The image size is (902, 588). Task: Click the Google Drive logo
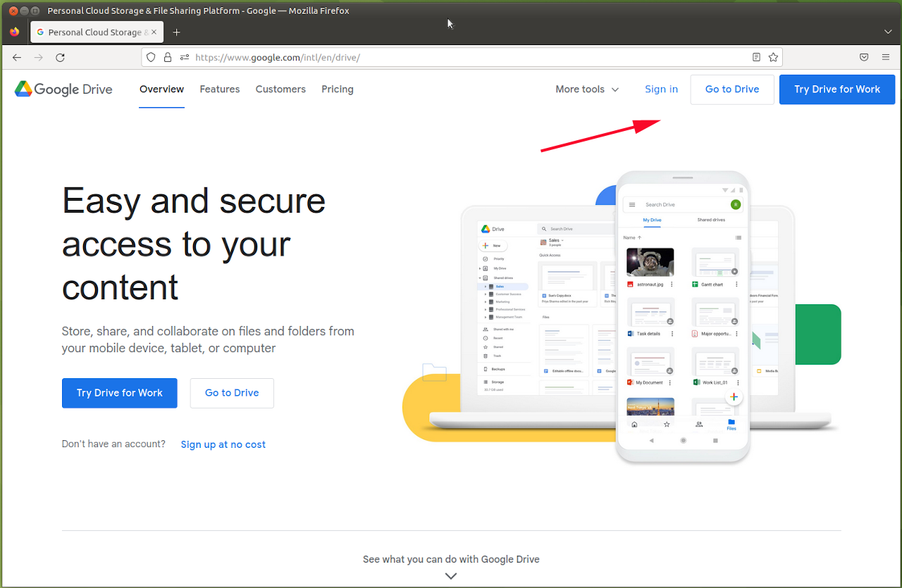pos(63,89)
